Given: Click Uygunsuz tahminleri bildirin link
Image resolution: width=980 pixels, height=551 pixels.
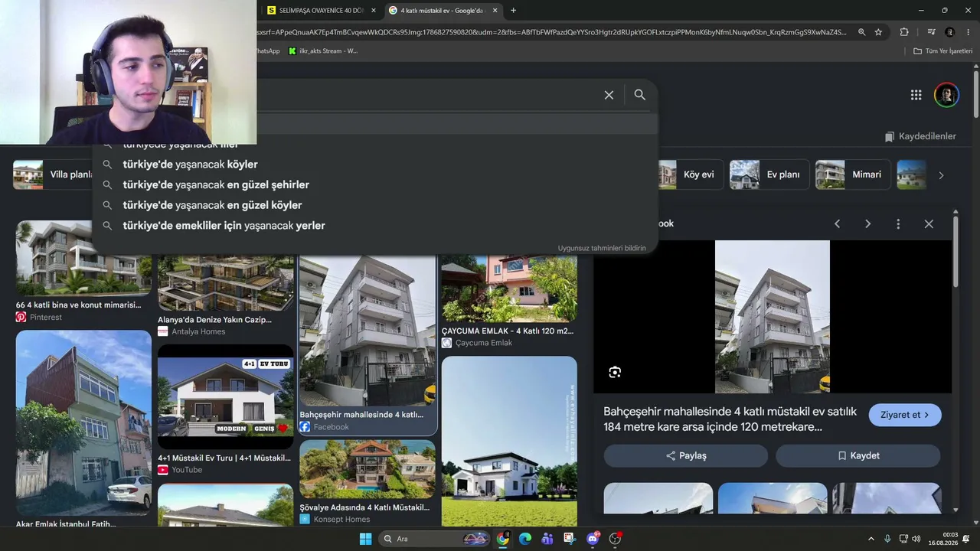Looking at the screenshot, I should click(602, 248).
